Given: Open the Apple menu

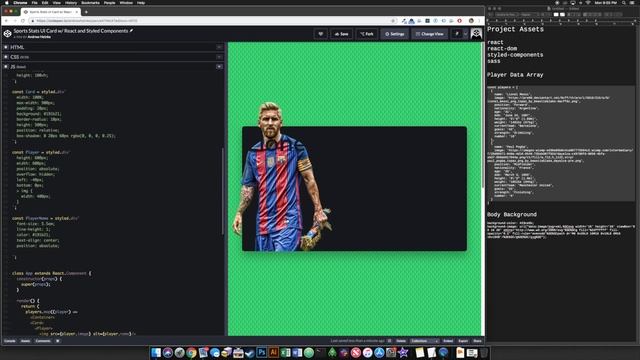Looking at the screenshot, I should click(7, 3).
